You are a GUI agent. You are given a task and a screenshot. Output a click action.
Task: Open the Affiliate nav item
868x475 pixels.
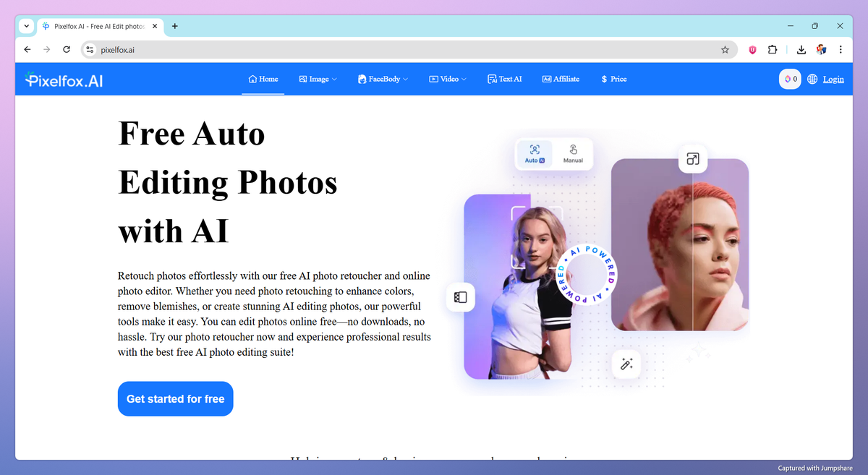pos(561,79)
